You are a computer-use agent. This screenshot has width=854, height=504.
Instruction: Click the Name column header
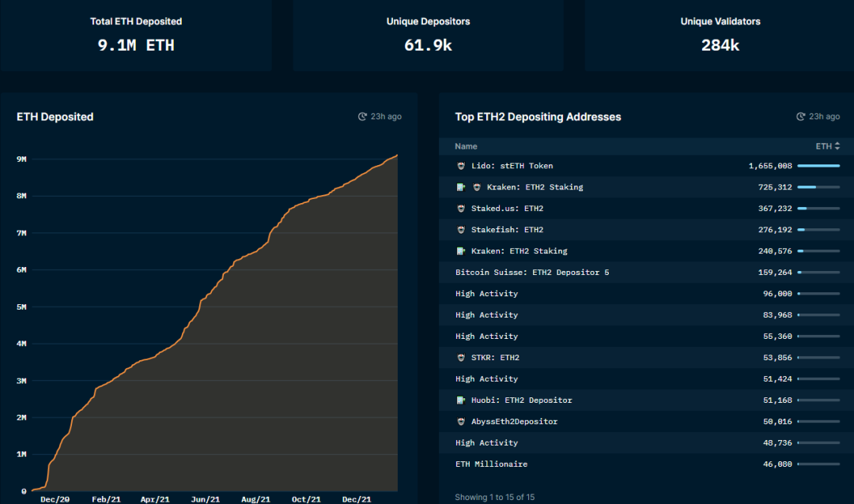click(467, 146)
